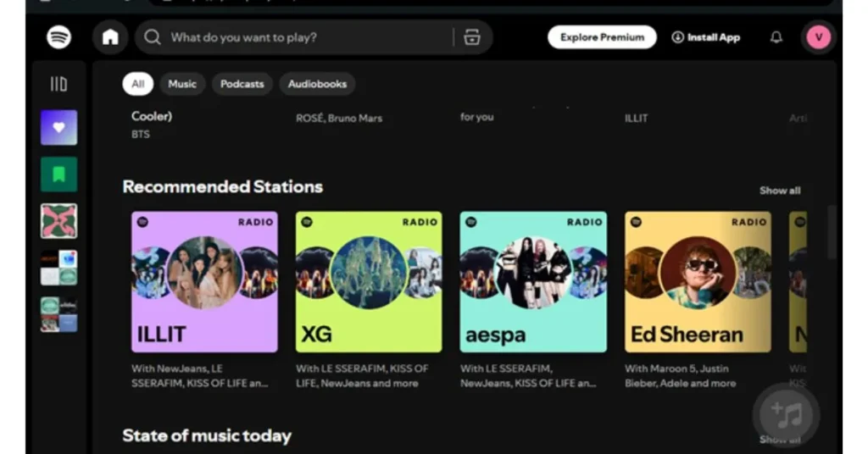The height and width of the screenshot is (454, 868).
Task: Click ILLIT text under top row card
Action: coord(636,119)
